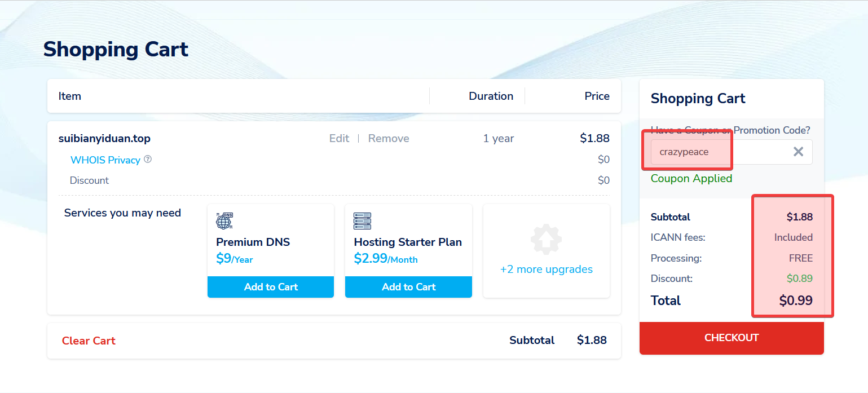Screen dimensions: 868x393
Task: Clear the coupon code with the X icon
Action: pyautogui.click(x=798, y=152)
